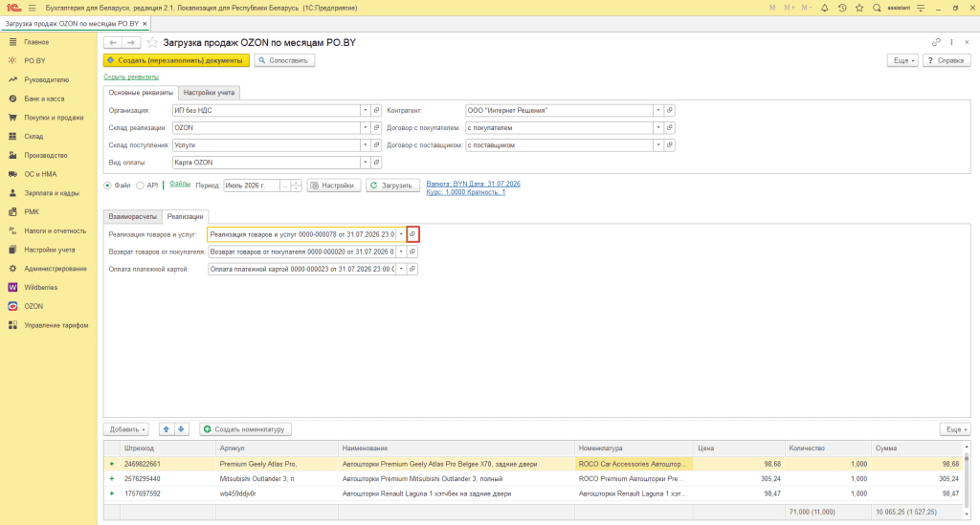Open Реализация товаров и услуг document link icon
Image resolution: width=980 pixels, height=525 pixels.
coord(412,234)
